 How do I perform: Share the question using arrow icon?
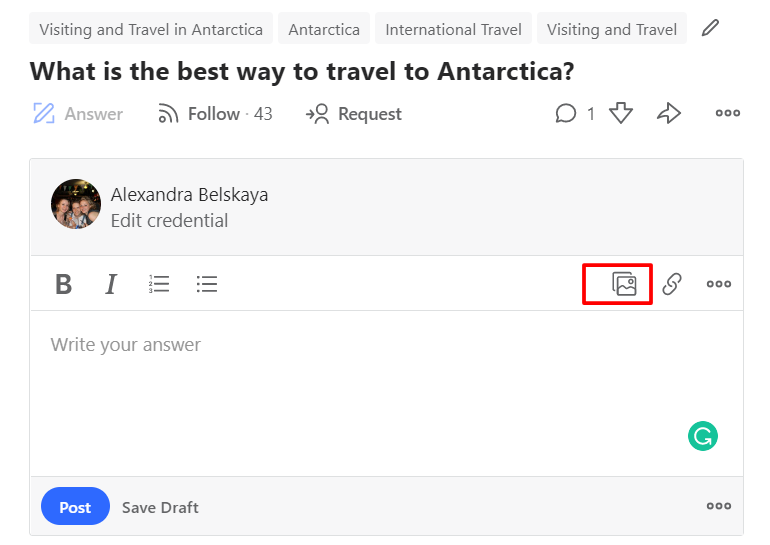click(669, 114)
